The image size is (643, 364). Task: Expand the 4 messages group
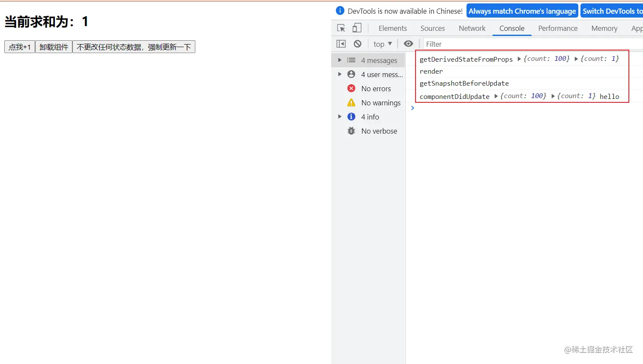[340, 60]
